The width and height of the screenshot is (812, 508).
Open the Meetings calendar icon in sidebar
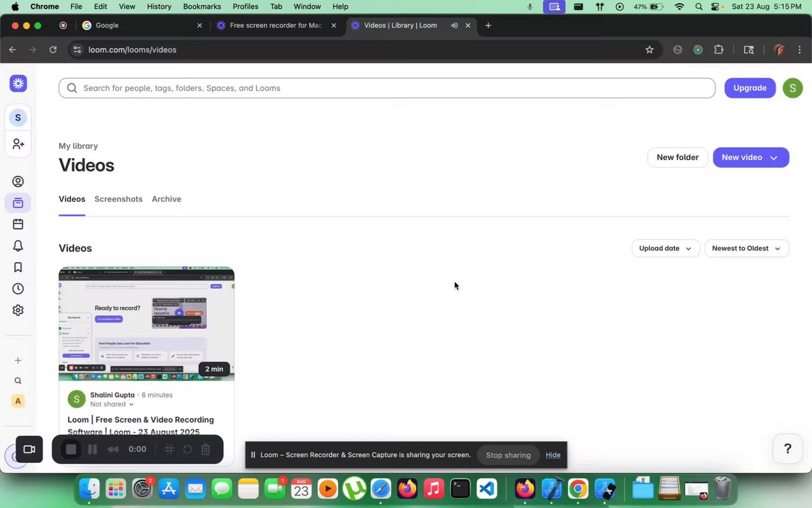click(18, 224)
